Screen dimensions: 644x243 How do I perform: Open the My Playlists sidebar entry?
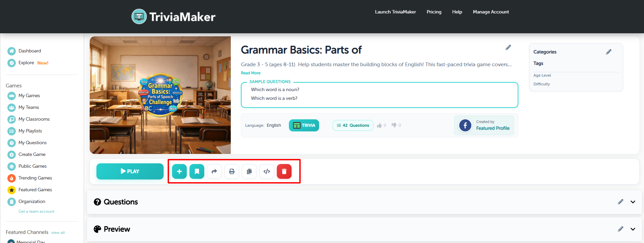(x=30, y=131)
